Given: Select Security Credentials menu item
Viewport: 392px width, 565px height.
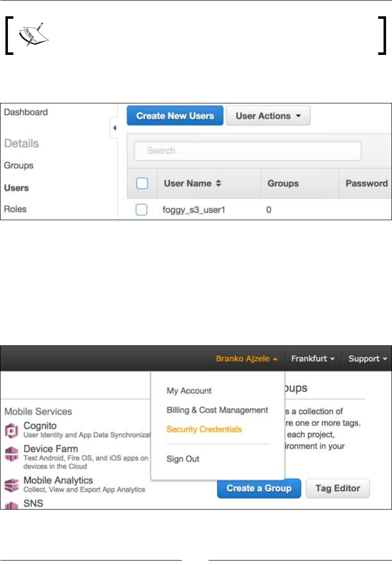Looking at the screenshot, I should [x=204, y=429].
